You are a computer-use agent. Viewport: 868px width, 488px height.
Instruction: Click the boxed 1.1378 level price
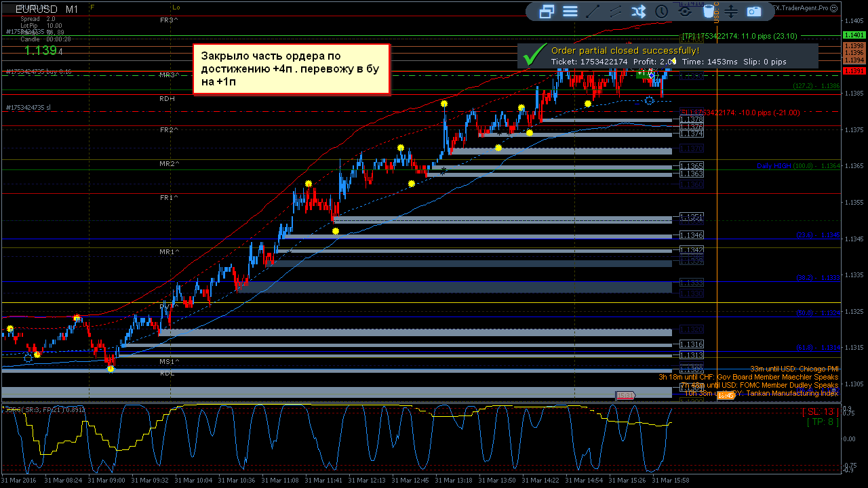point(692,119)
